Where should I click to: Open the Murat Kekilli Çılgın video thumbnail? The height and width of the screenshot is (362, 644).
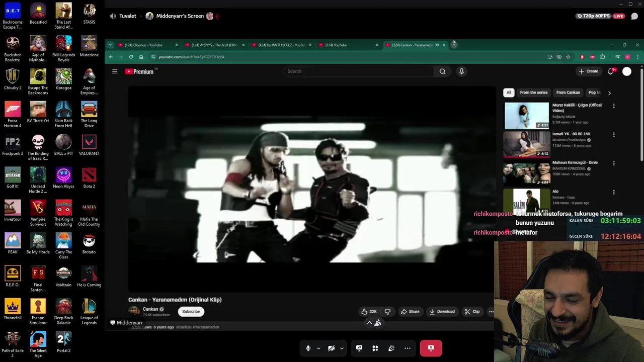[x=527, y=115]
